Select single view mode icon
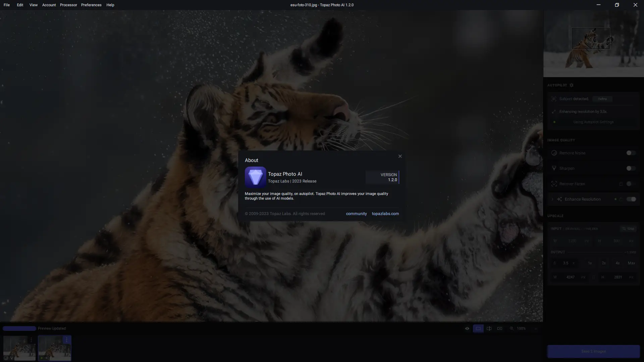644x362 pixels. coord(478,328)
